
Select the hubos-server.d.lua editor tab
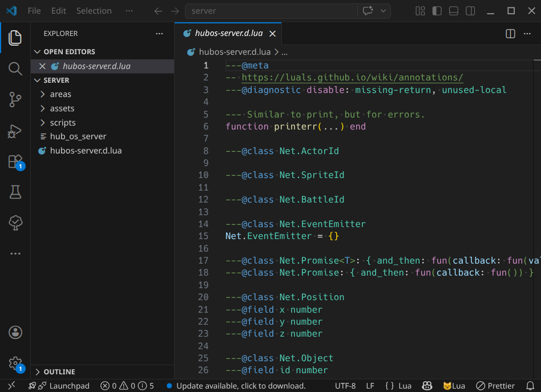click(x=228, y=33)
